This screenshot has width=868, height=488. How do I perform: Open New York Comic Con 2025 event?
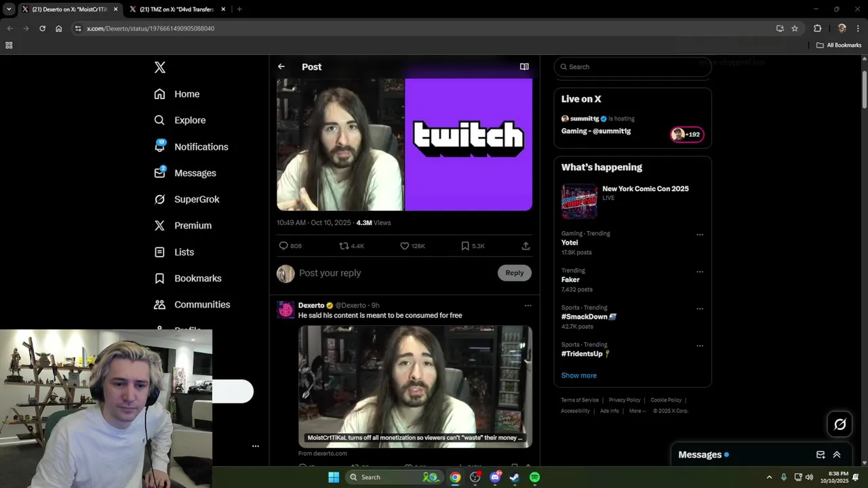pos(632,200)
